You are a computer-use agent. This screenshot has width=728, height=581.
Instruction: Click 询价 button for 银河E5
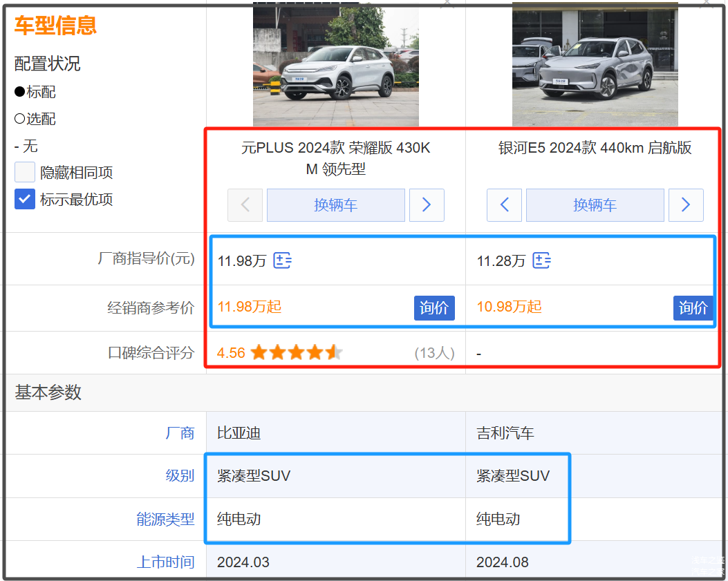point(693,307)
